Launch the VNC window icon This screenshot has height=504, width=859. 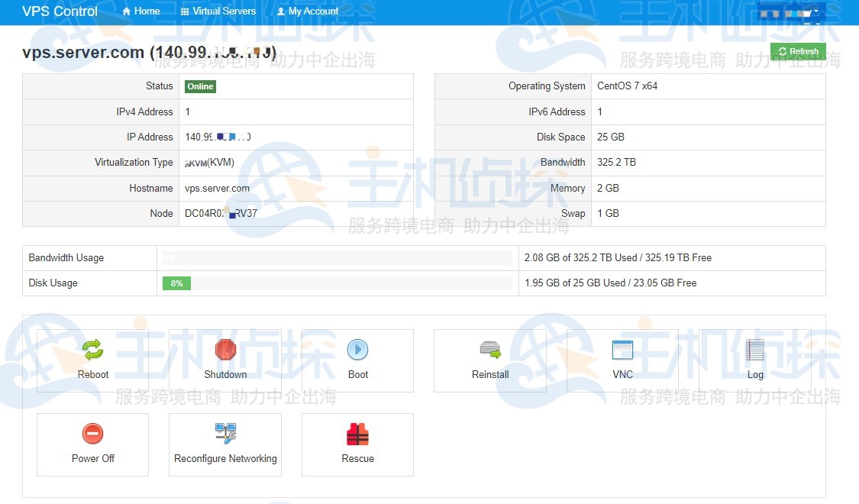pos(622,350)
